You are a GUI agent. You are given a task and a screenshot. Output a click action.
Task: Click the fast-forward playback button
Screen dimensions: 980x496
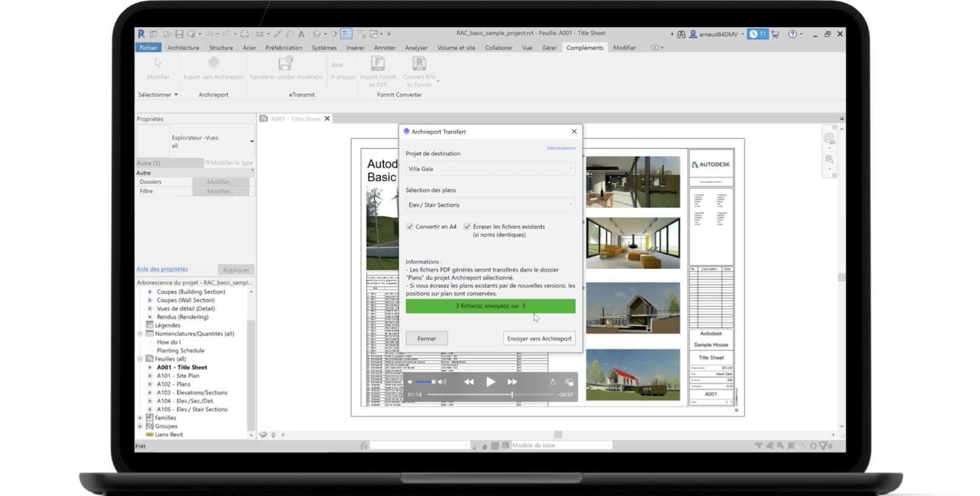[512, 382]
